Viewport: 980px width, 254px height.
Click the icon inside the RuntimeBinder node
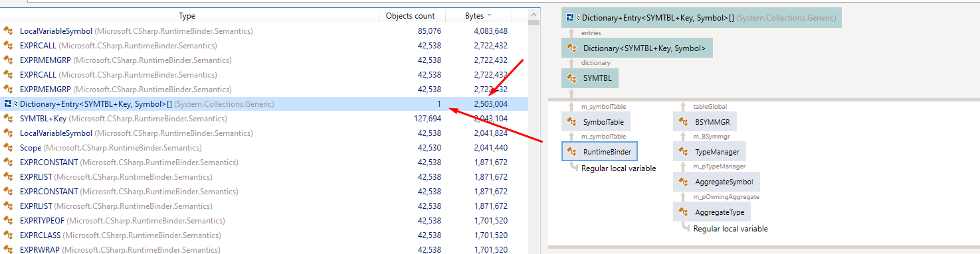[571, 152]
